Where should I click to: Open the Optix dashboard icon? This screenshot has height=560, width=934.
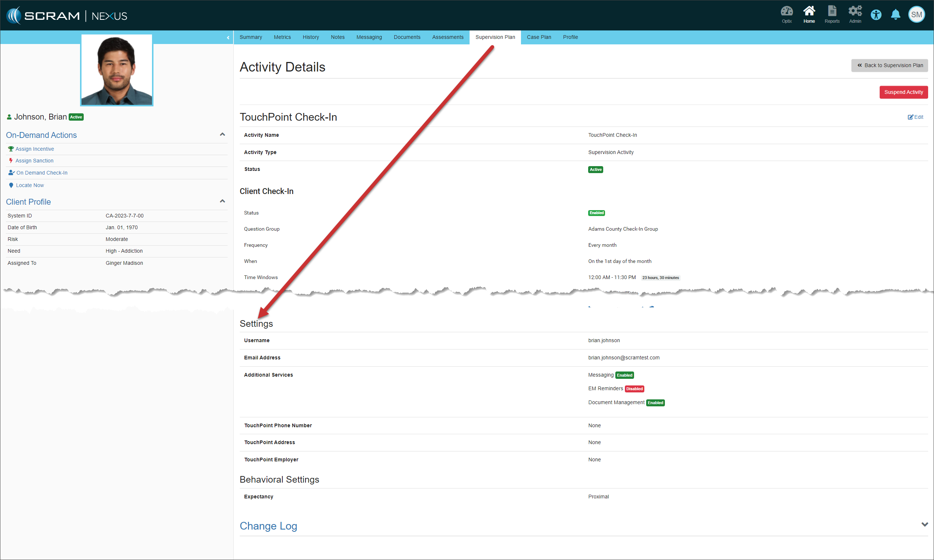point(786,14)
